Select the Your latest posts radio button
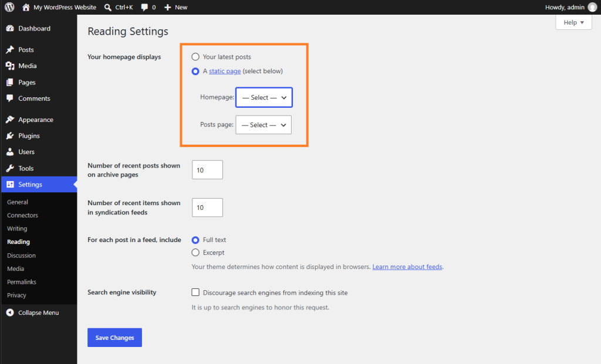Screen dimensions: 601x364 click(x=195, y=57)
